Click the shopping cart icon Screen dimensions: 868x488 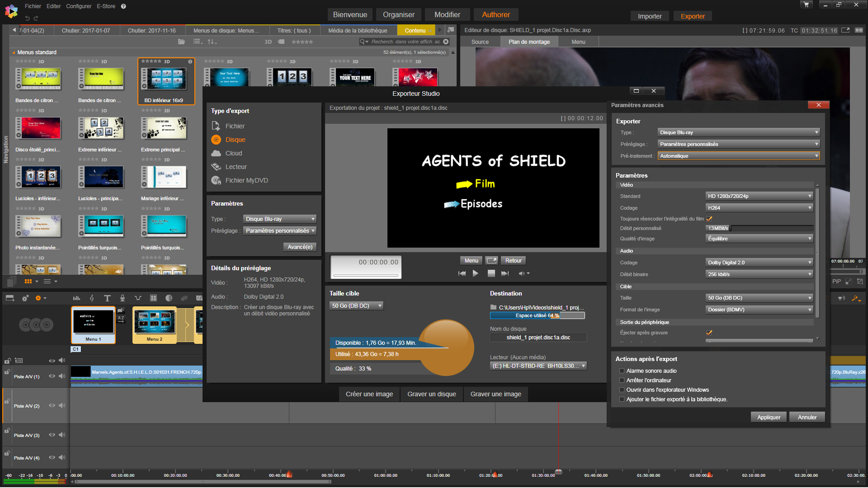pyautogui.click(x=806, y=5)
